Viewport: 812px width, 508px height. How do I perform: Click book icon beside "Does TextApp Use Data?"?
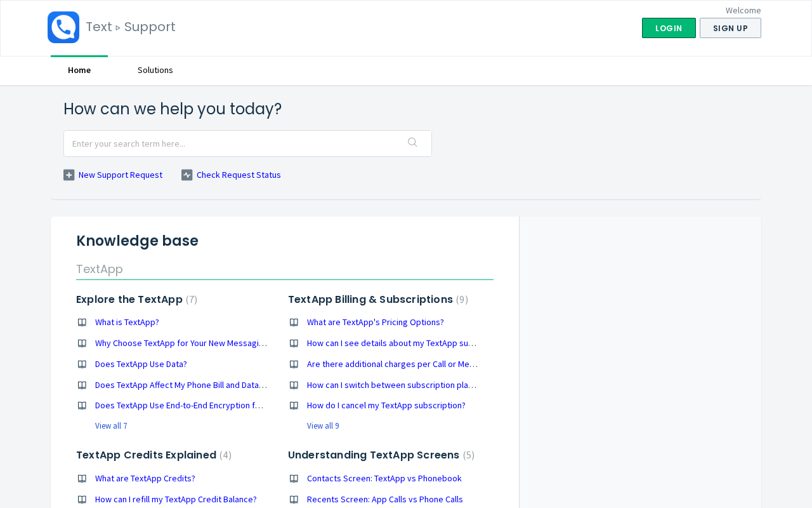coord(82,364)
